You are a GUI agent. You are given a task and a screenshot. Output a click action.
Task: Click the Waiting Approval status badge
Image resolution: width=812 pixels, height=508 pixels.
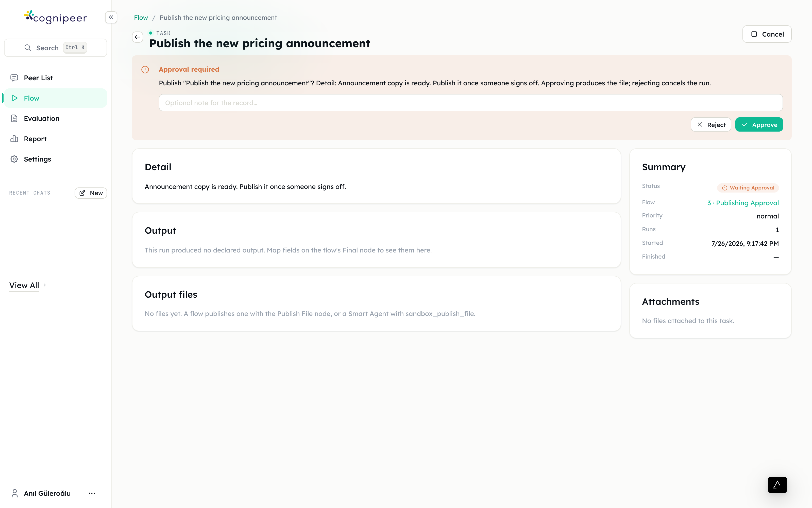tap(748, 188)
